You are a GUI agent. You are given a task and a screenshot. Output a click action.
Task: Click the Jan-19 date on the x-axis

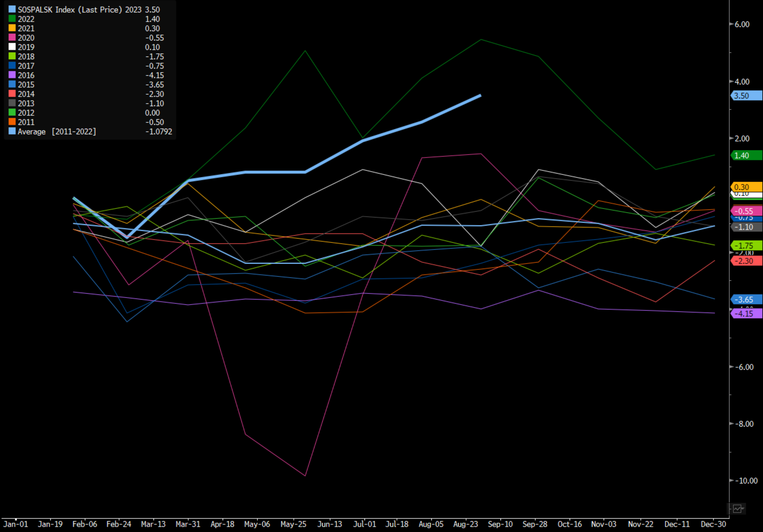pos(50,524)
